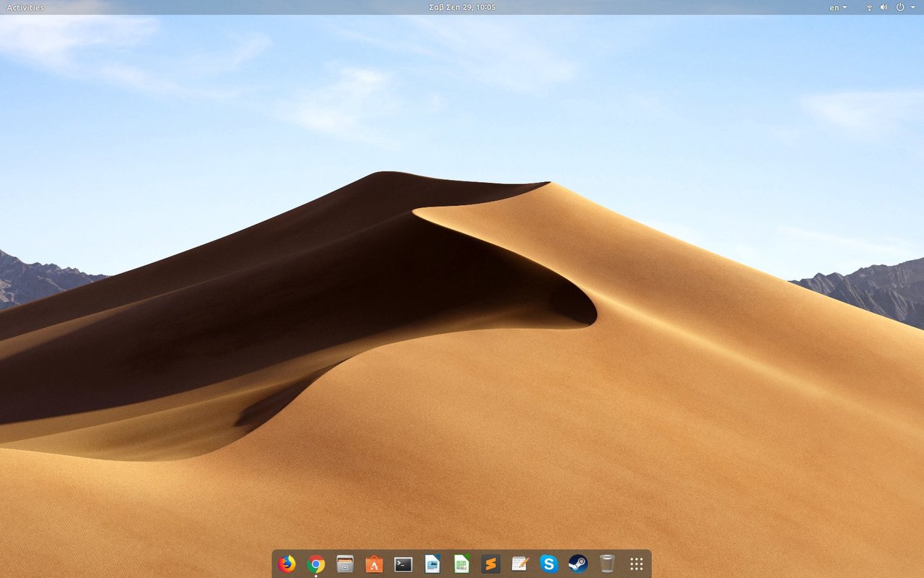Show all applications grid
The width and height of the screenshot is (924, 578).
636,564
